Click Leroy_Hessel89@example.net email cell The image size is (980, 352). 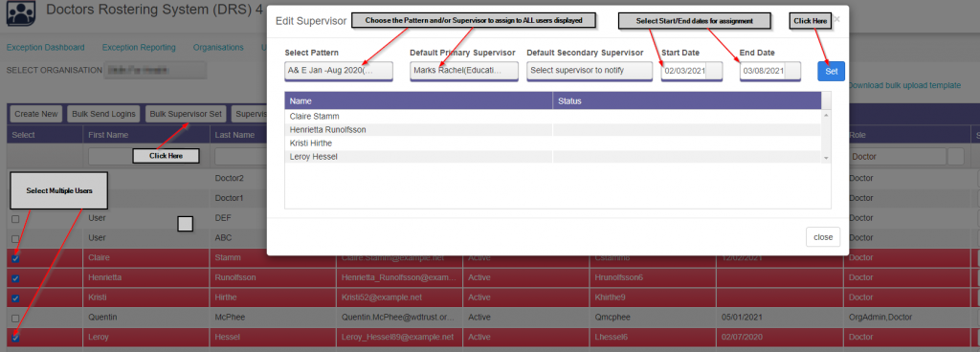pyautogui.click(x=399, y=337)
